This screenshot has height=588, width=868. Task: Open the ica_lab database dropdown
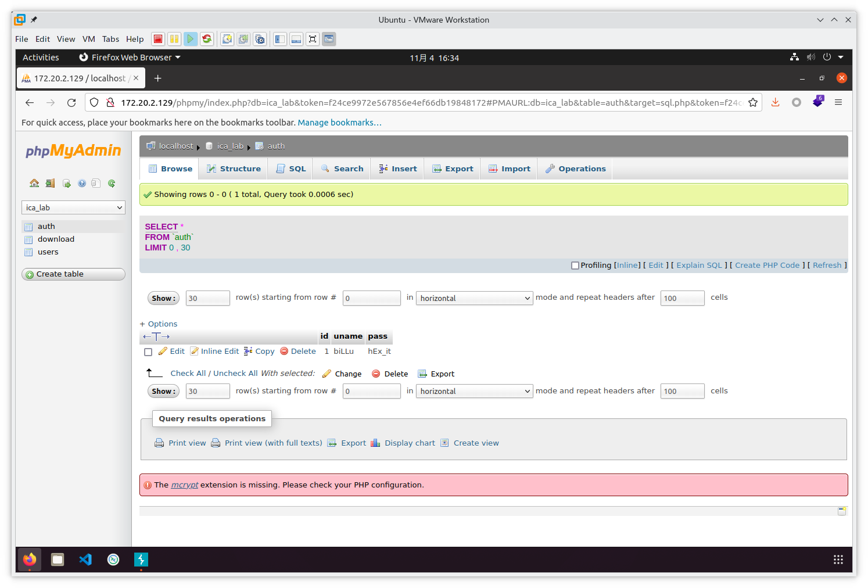[73, 207]
